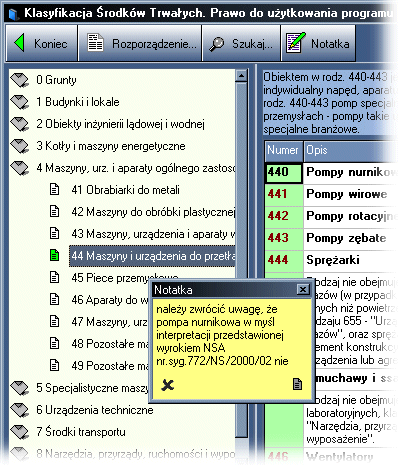
Task: Click document icon next to 43 Maszyny
Action: tap(54, 234)
